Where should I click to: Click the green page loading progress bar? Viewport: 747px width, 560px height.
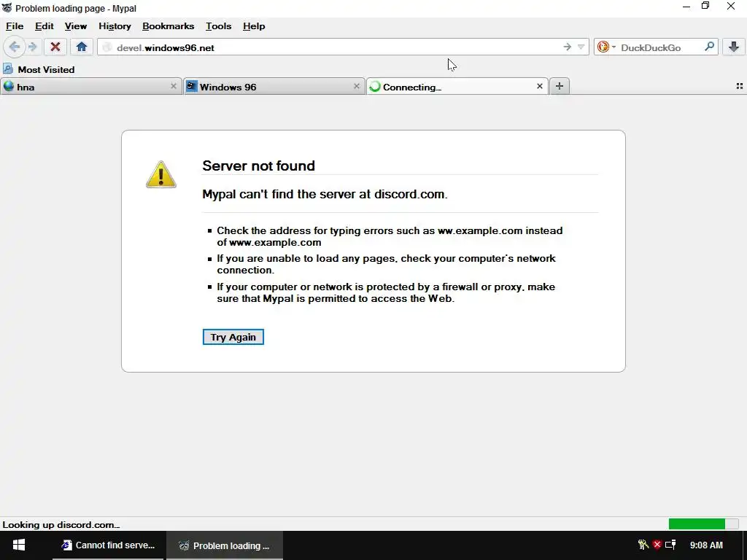pos(703,524)
